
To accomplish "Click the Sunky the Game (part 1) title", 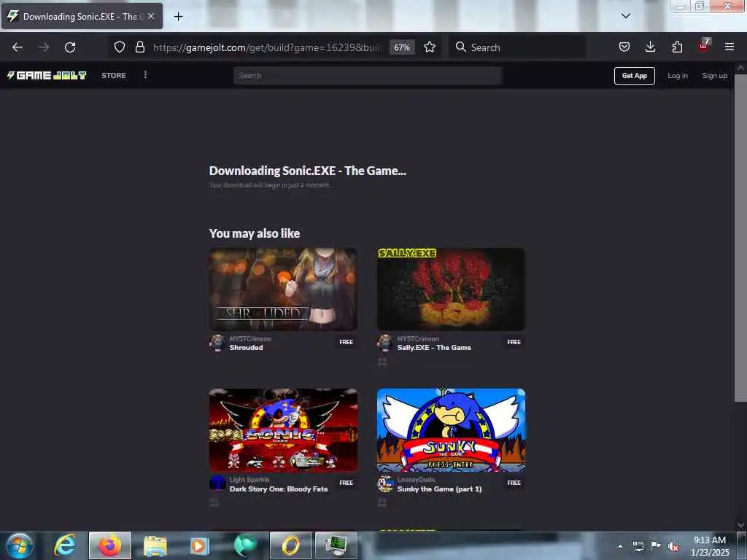I will point(439,489).
